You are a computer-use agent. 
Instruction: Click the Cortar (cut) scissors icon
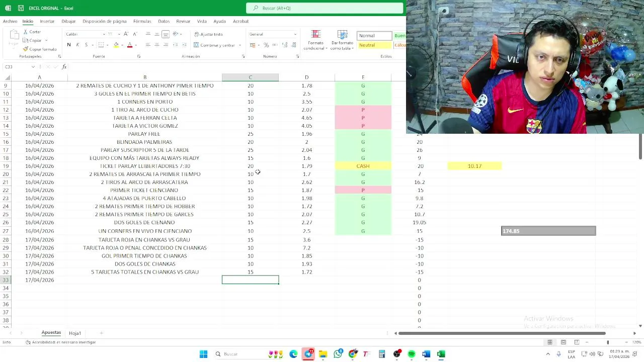click(x=25, y=32)
